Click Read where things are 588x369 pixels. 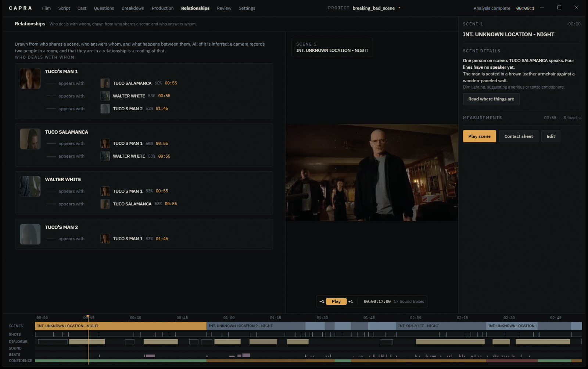point(491,99)
